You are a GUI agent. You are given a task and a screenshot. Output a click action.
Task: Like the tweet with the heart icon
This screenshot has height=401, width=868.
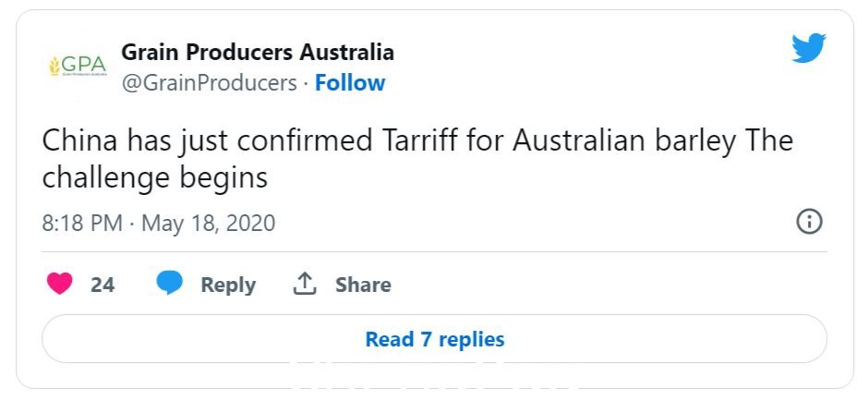[60, 285]
